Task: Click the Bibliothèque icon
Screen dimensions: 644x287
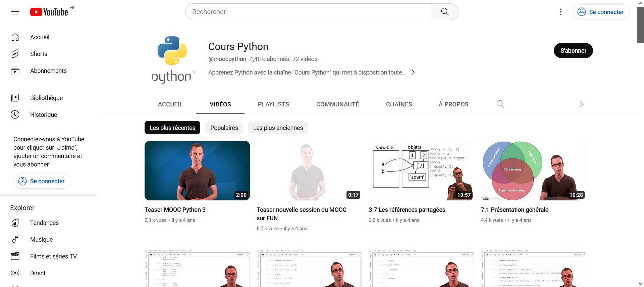Action: [15, 98]
